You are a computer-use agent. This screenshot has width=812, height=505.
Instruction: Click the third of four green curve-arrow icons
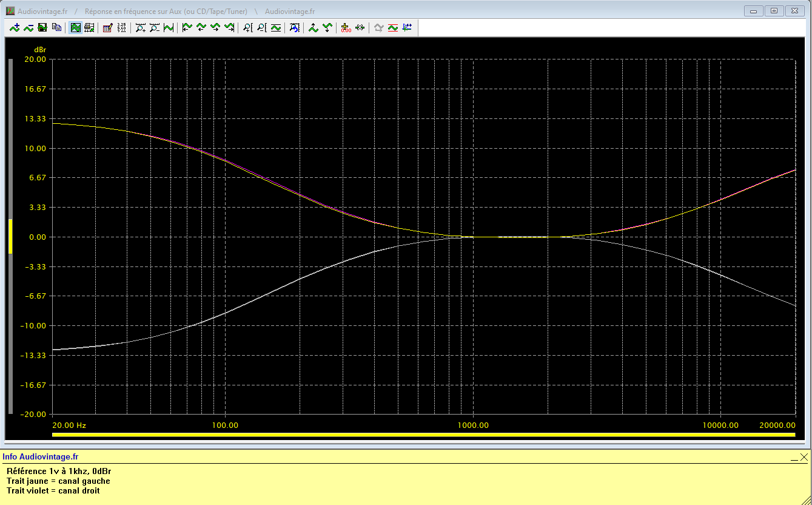coord(215,27)
